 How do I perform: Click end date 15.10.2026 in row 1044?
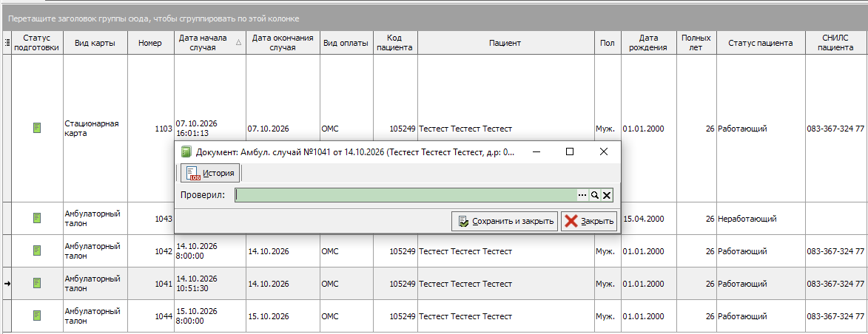[283, 316]
